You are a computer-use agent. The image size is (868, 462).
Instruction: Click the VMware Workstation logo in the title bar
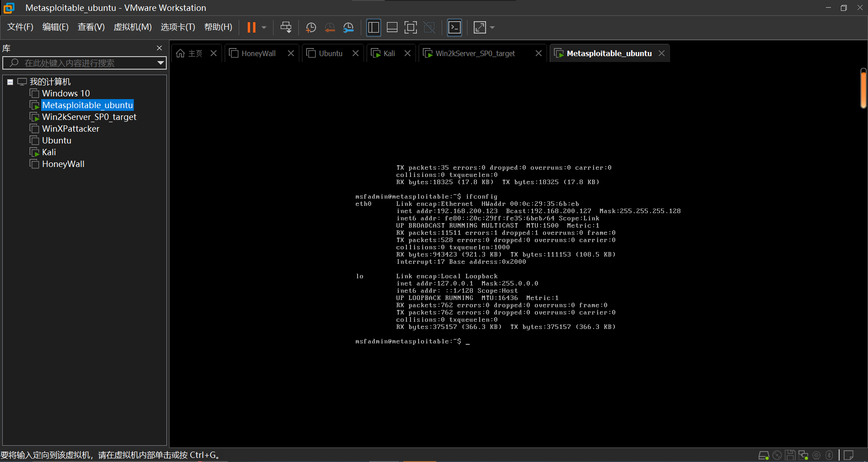9,8
